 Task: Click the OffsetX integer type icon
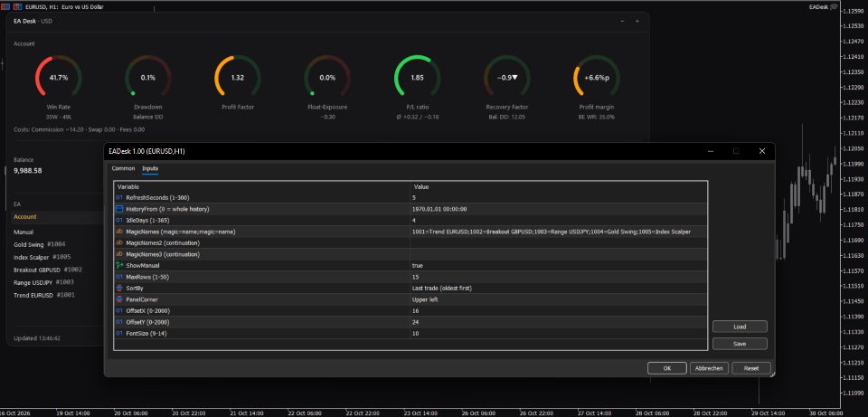click(119, 310)
